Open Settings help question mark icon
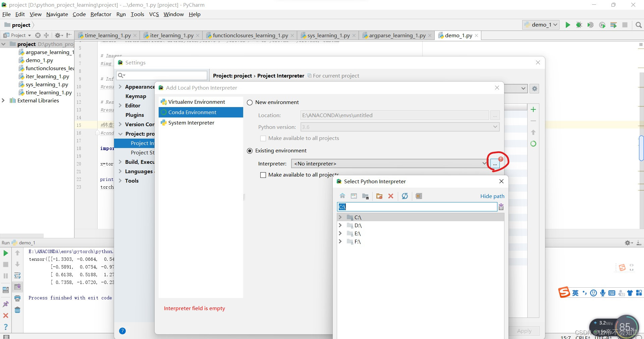Screen dimensions: 644x339 [x=122, y=331]
